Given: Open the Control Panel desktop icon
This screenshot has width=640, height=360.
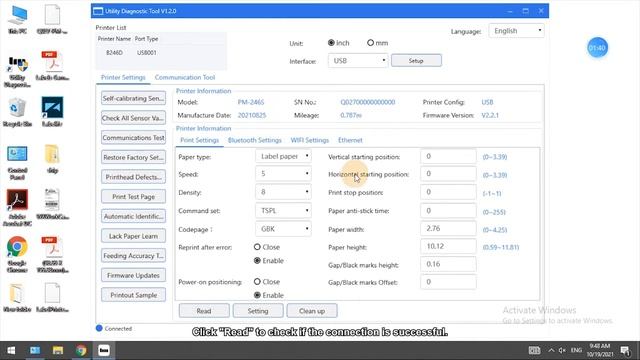Looking at the screenshot, I should pos(18,162).
